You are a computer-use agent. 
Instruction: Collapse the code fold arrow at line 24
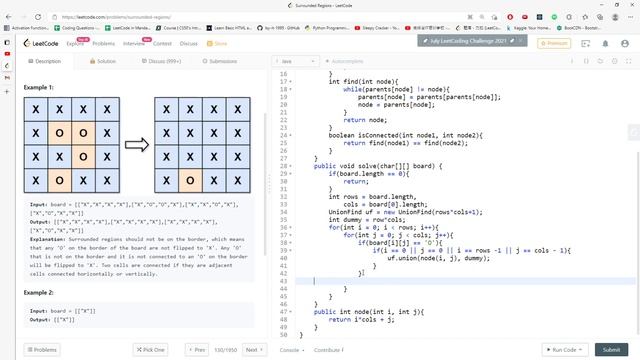pos(291,136)
